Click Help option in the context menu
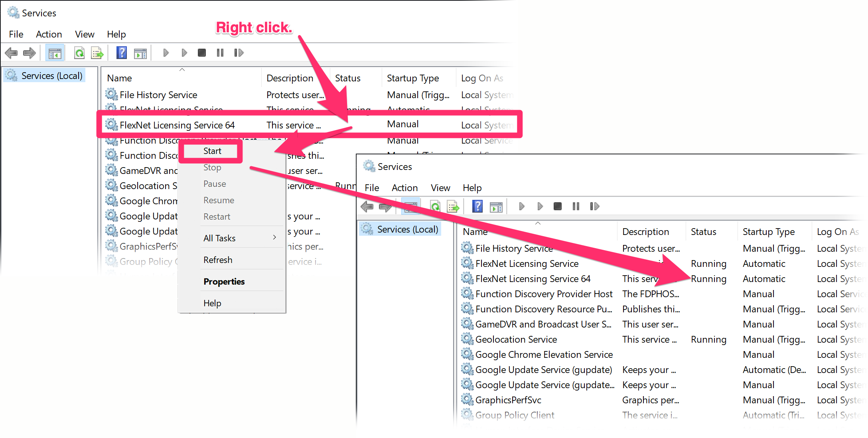Screen dimensions: 868x438 pos(212,303)
